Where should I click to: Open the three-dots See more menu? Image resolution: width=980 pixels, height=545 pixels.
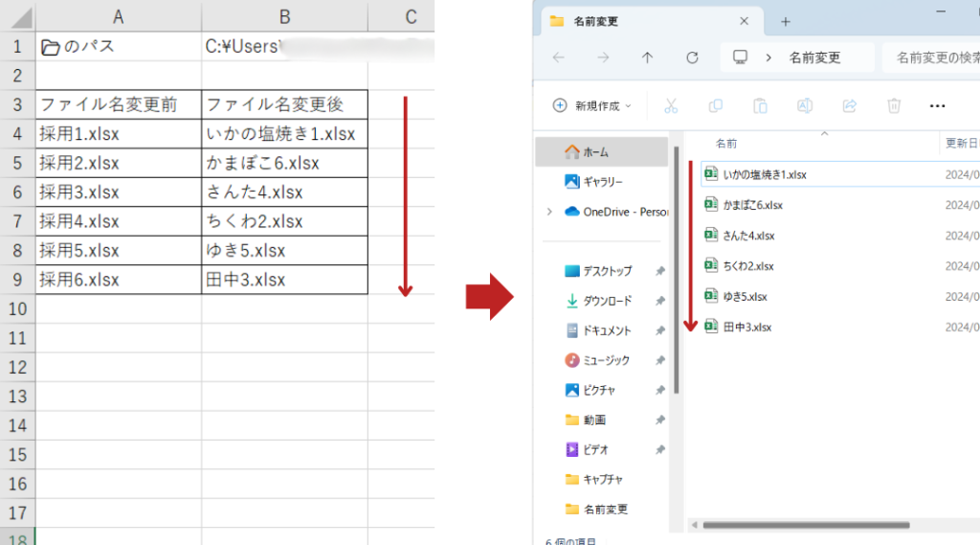(x=938, y=105)
